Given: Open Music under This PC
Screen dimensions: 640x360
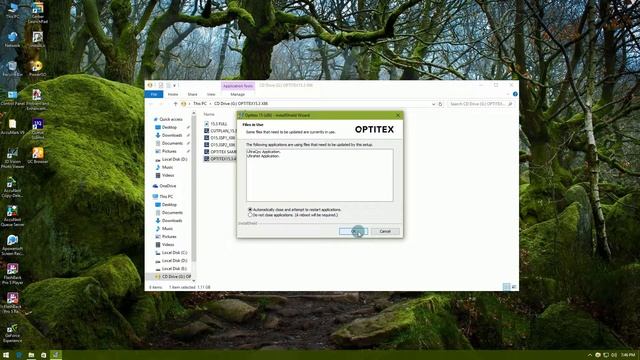Looking at the screenshot, I should [167, 229].
